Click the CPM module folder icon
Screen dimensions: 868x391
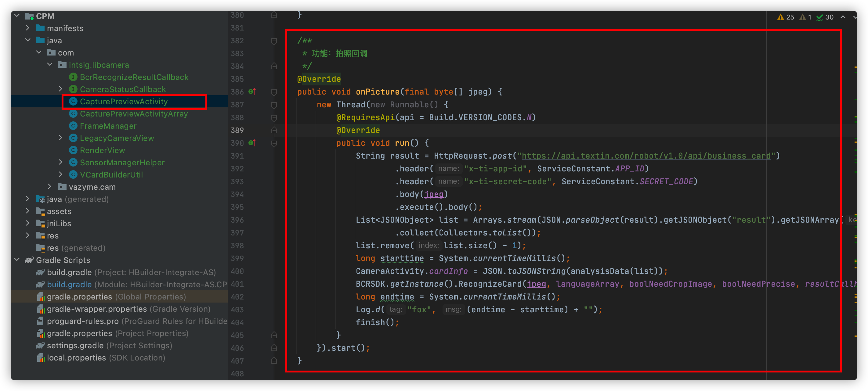(29, 16)
